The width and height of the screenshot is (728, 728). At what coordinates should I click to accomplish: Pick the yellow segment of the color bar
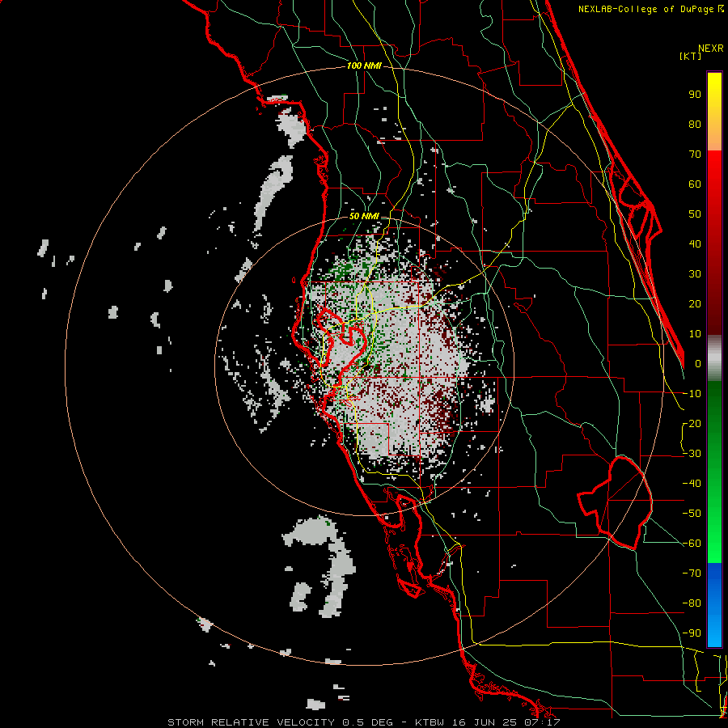tap(714, 112)
